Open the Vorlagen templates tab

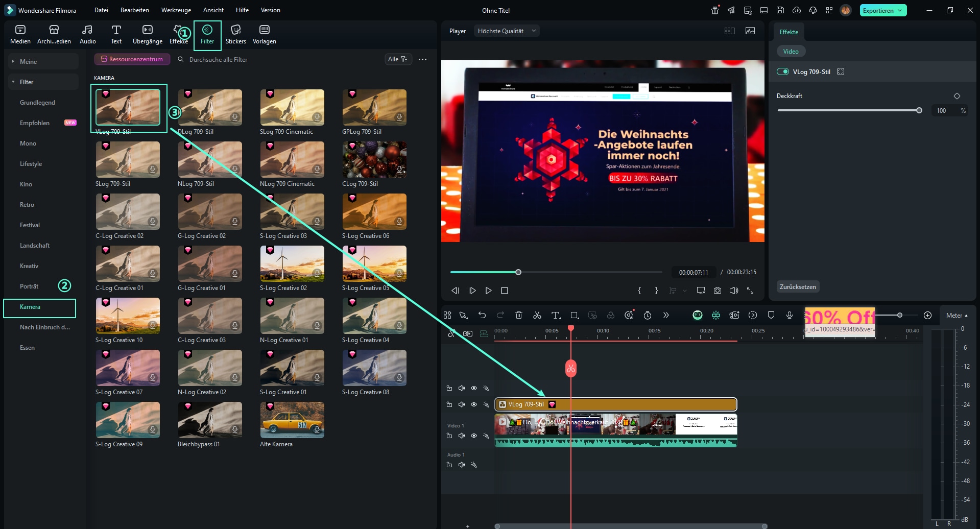coord(265,35)
